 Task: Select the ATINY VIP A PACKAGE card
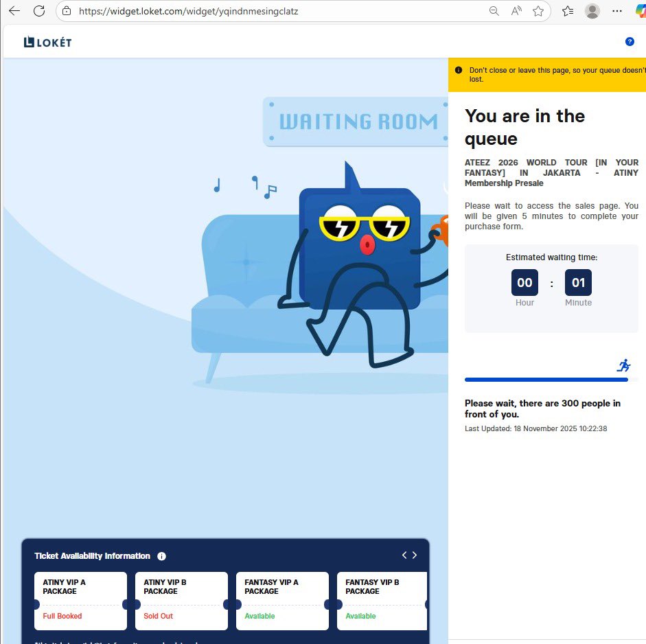click(80, 601)
